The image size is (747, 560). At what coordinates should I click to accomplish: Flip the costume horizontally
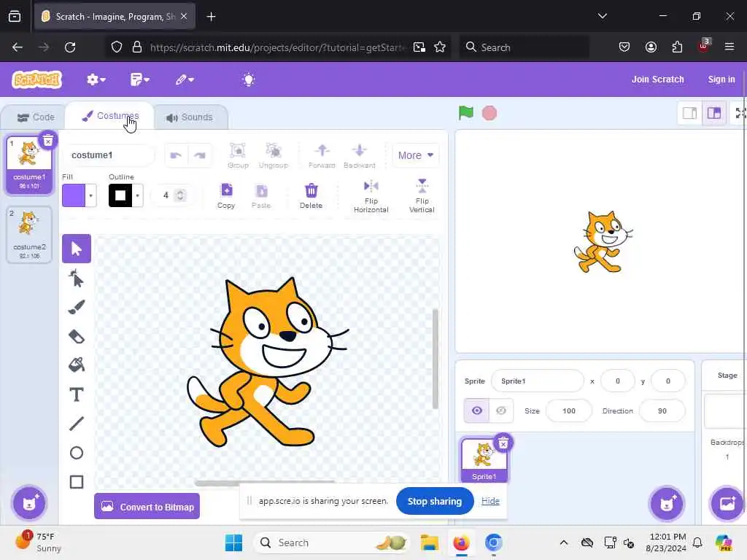point(371,195)
